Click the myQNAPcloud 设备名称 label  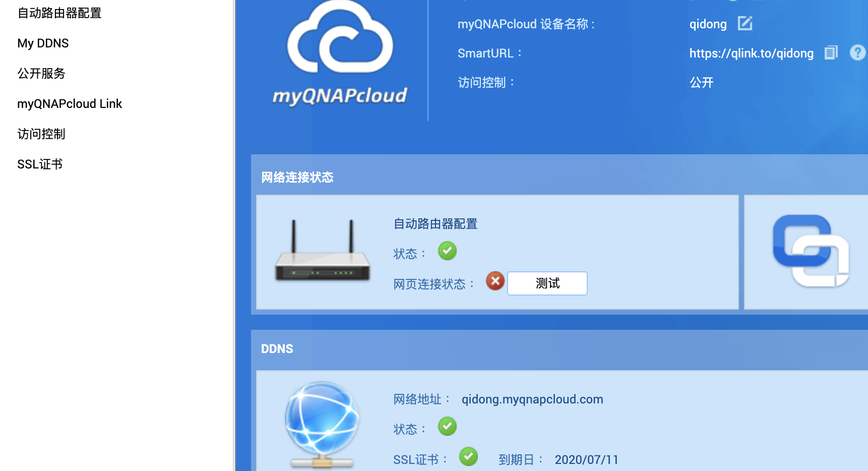(526, 24)
